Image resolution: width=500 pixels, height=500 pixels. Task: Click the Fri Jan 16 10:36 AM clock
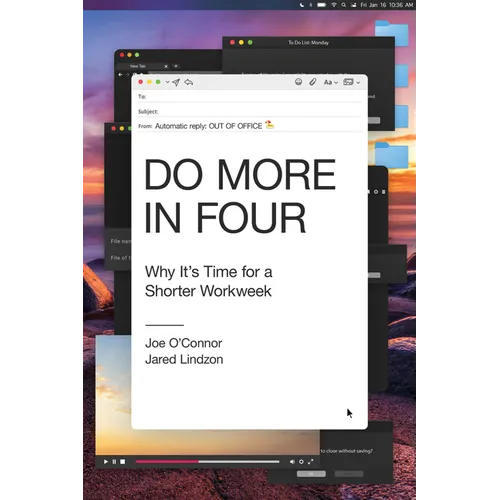[x=387, y=5]
